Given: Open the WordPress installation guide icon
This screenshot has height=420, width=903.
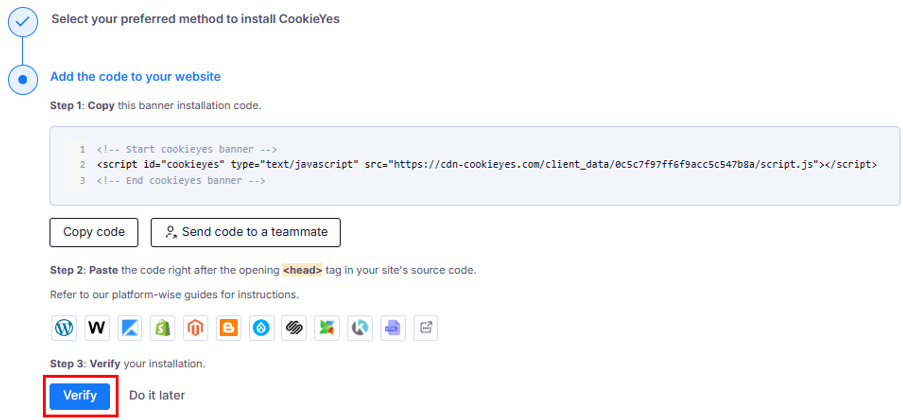Looking at the screenshot, I should click(64, 327).
